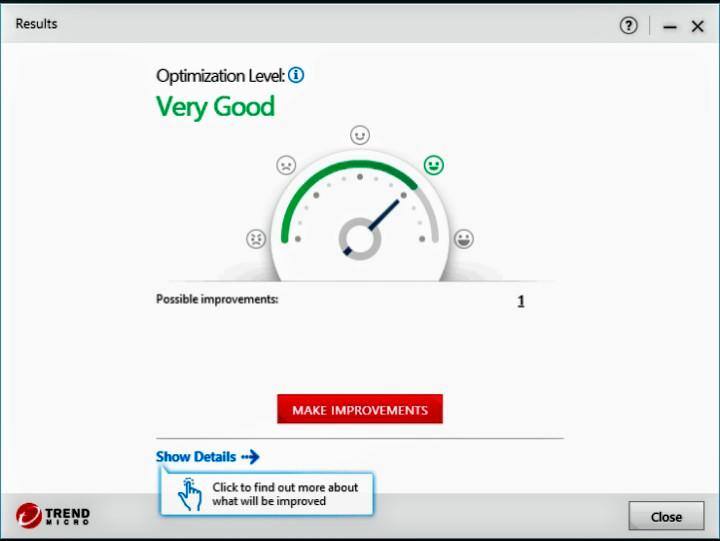Select the angry face on the gauge
The height and width of the screenshot is (541, 720).
[256, 239]
